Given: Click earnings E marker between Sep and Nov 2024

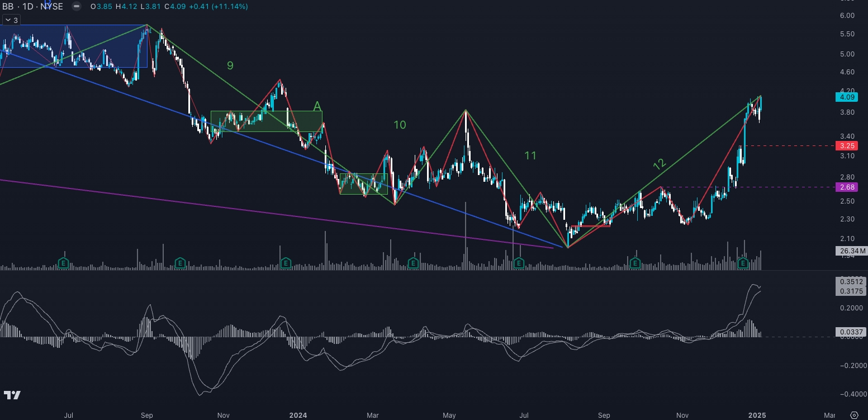Looking at the screenshot, I should [635, 263].
